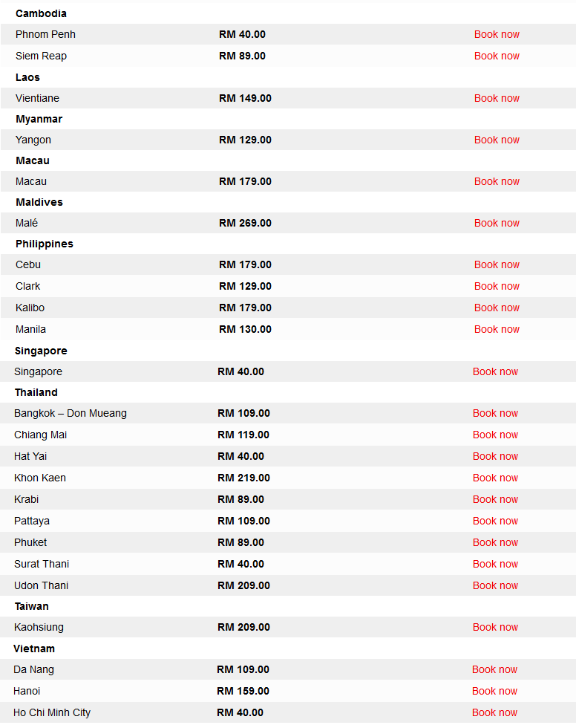Book the Clark fare
This screenshot has width=576, height=728.
point(497,286)
